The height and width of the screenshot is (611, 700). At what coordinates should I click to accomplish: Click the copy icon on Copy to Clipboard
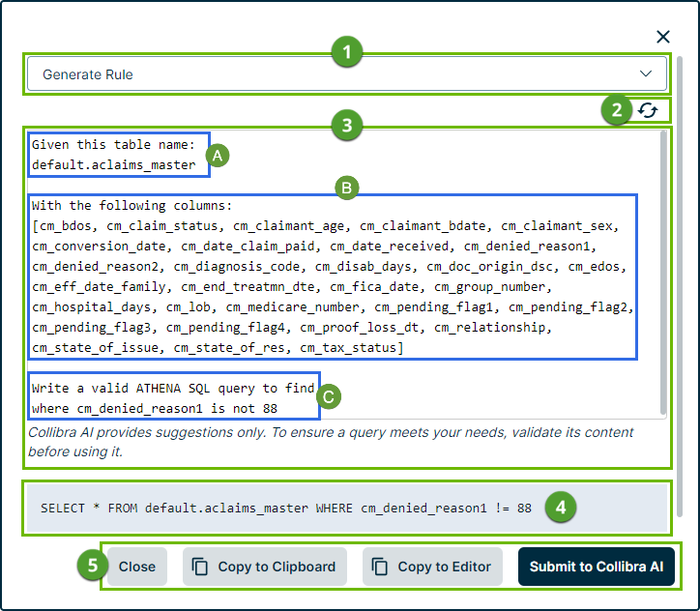point(200,567)
